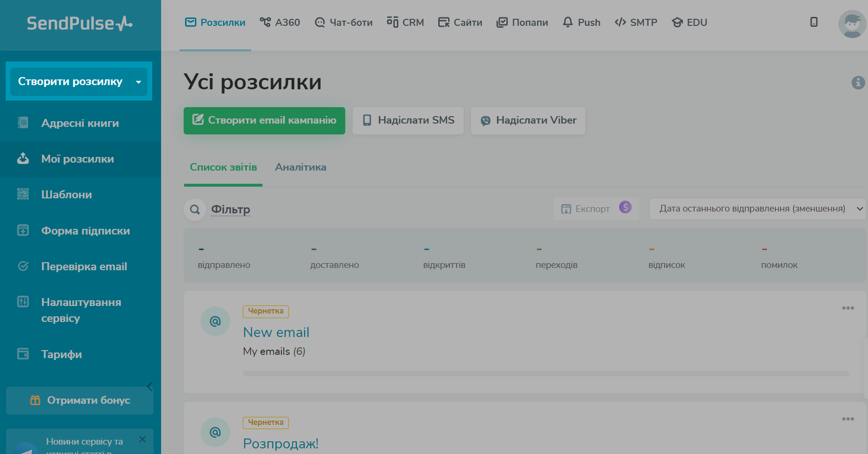Open the info icon beside page title
The width and height of the screenshot is (868, 454).
point(858,83)
